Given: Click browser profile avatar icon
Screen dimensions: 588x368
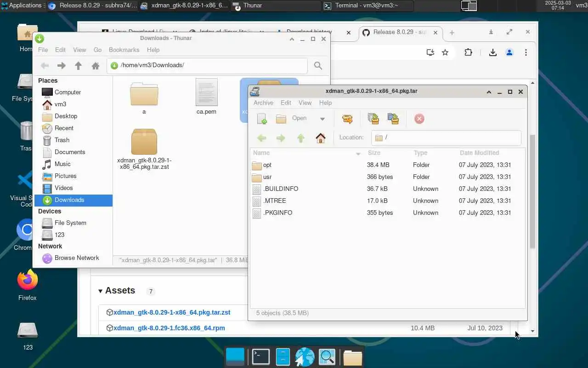Looking at the screenshot, I should [509, 52].
